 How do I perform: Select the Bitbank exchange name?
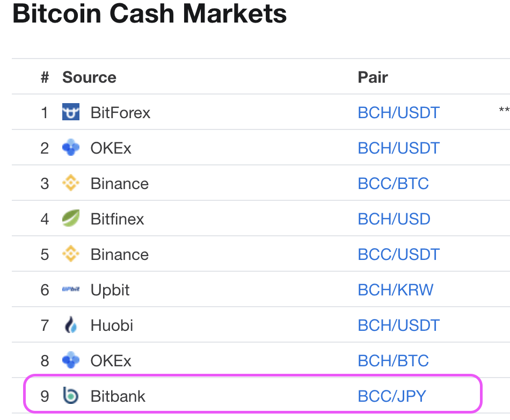(118, 396)
